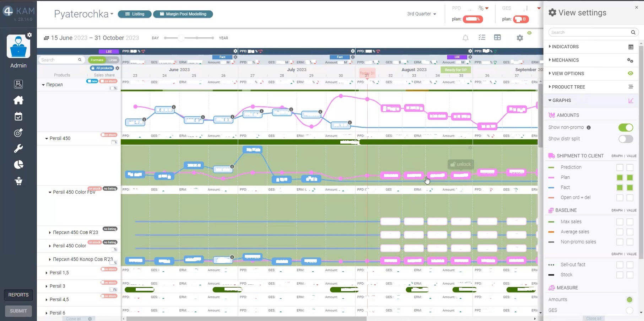644x321 pixels.
Task: Expand the MECHANICS section
Action: (x=564, y=60)
